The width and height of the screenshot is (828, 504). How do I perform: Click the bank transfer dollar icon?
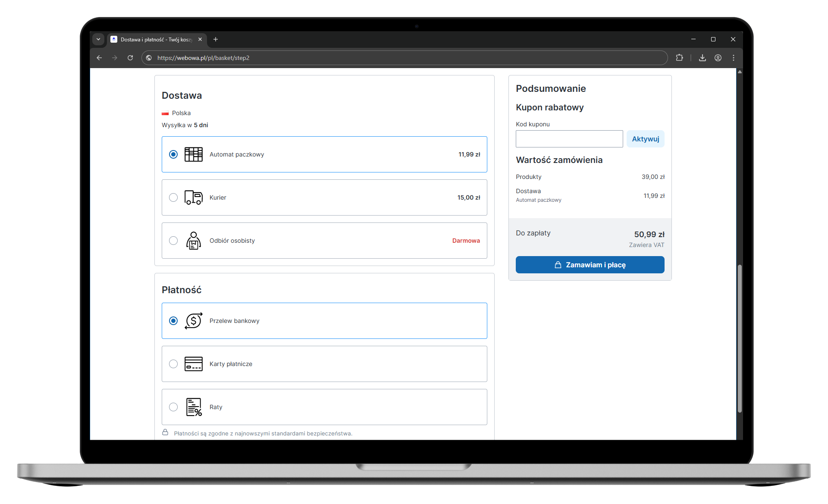[193, 321]
